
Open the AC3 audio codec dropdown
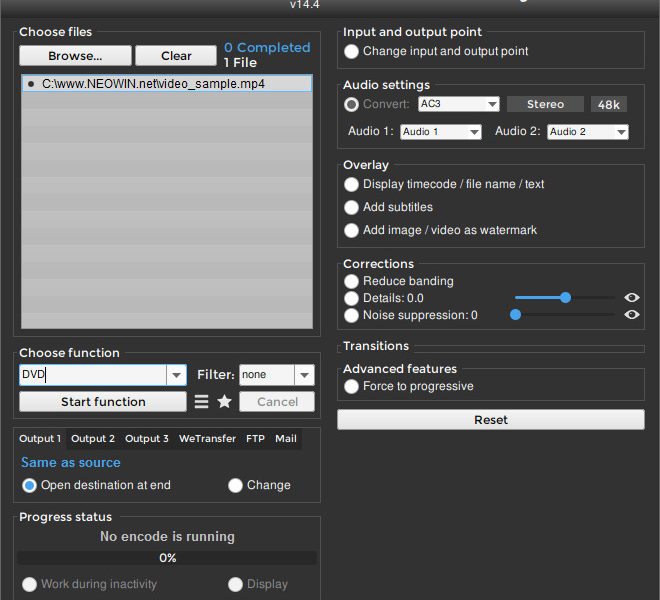(x=491, y=104)
